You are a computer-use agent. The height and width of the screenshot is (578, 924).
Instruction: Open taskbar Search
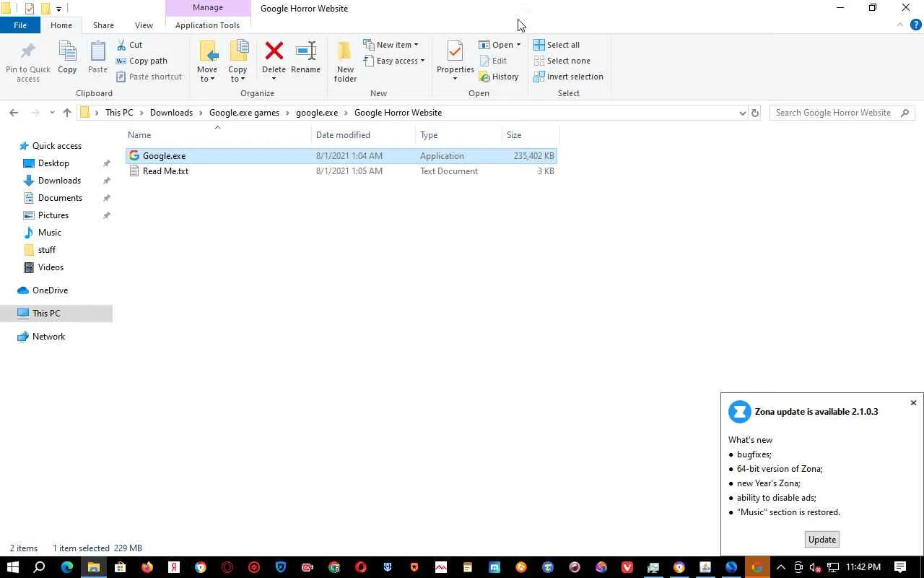click(x=40, y=567)
